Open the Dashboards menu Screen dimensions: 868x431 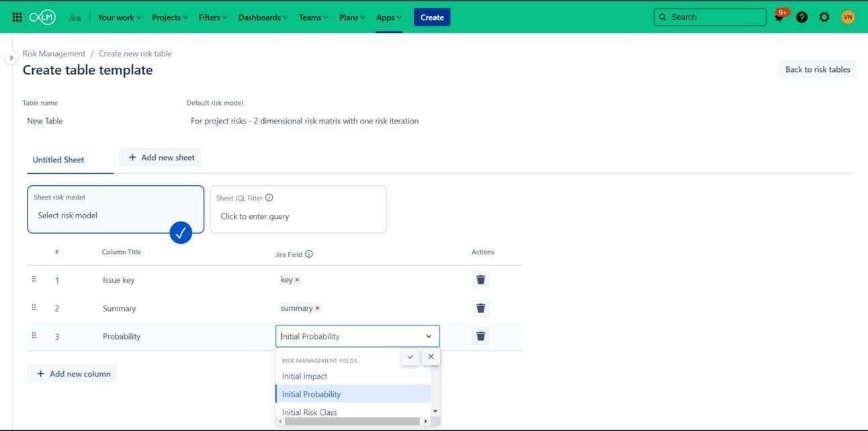pos(263,17)
